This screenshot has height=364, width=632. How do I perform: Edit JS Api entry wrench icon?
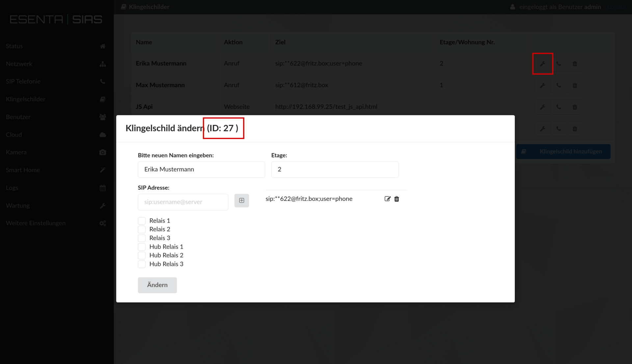(542, 107)
